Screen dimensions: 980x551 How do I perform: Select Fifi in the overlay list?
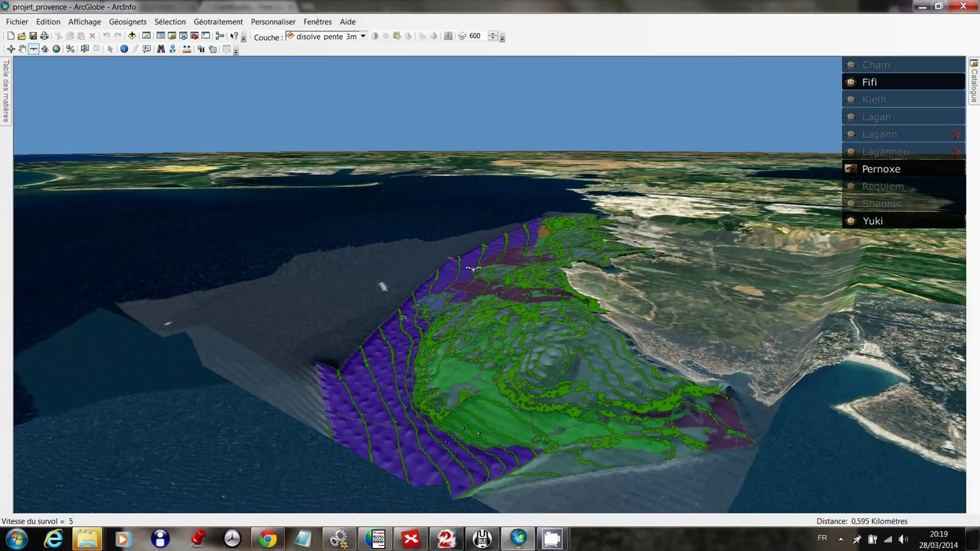(903, 82)
